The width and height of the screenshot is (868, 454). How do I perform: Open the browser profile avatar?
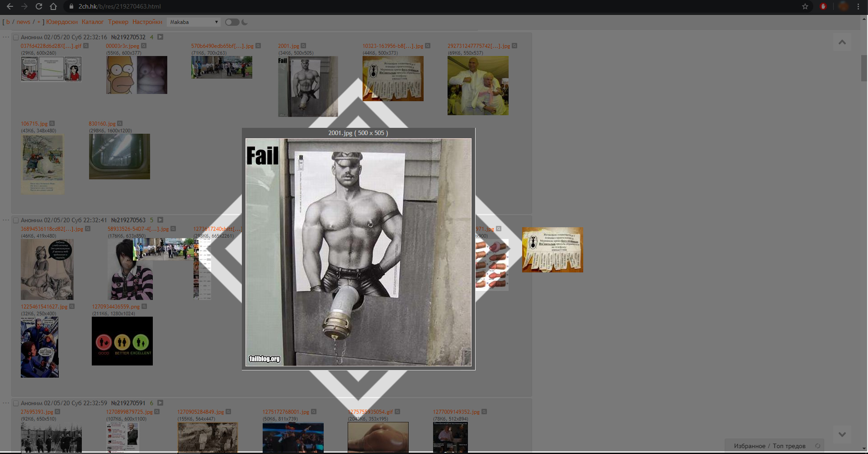843,6
